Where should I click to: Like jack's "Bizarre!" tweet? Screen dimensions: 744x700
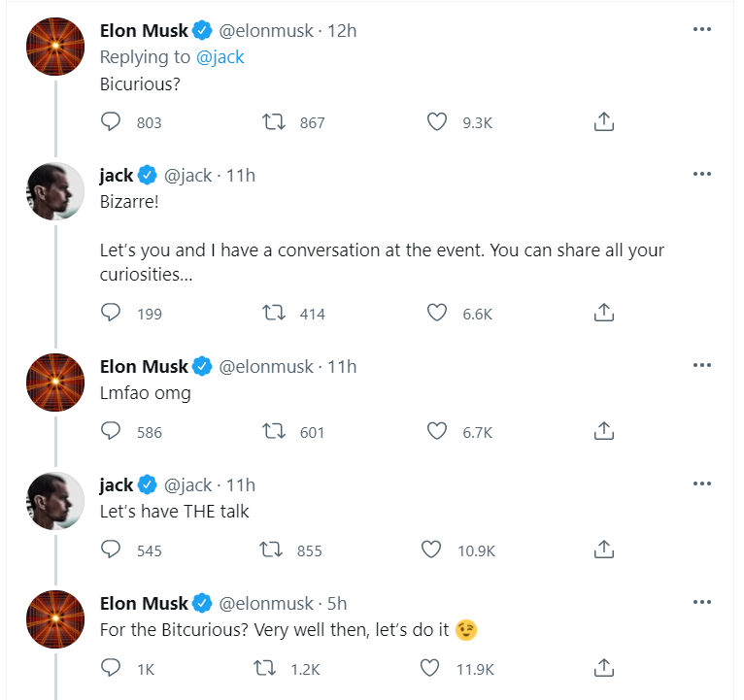point(437,313)
